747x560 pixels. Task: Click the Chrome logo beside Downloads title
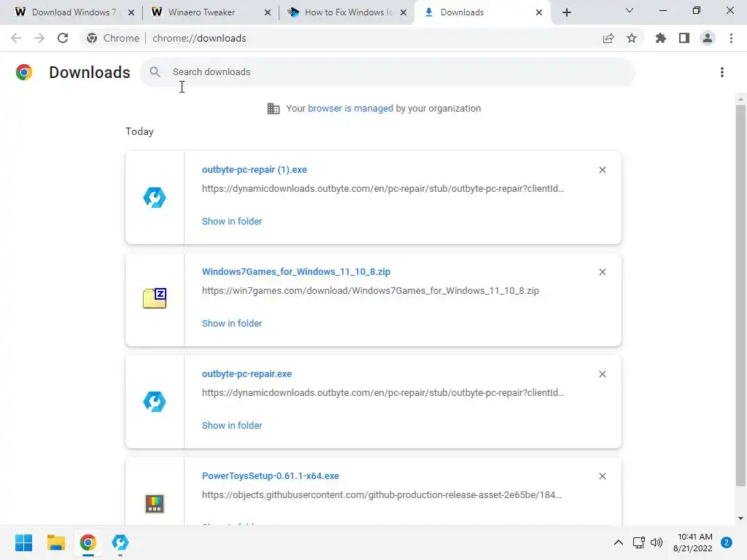click(x=24, y=72)
